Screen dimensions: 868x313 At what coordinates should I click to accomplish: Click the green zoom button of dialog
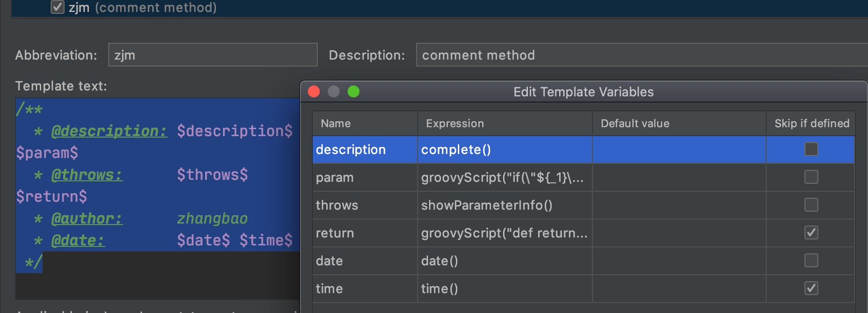[354, 92]
